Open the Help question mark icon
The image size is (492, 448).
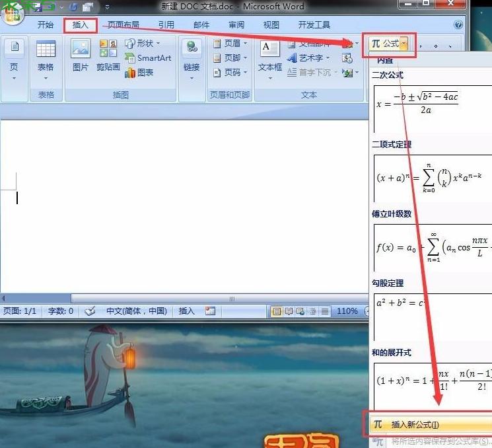coord(458,25)
